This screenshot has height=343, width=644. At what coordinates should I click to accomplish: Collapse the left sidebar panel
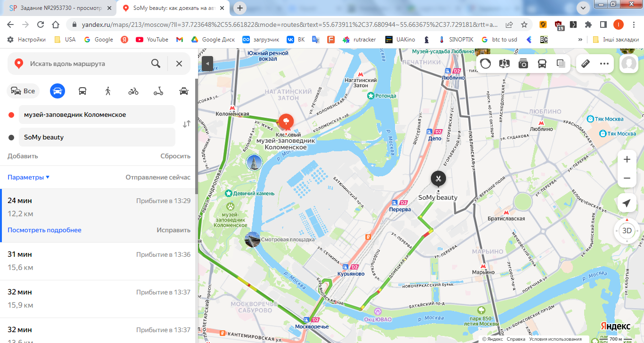pos(207,64)
